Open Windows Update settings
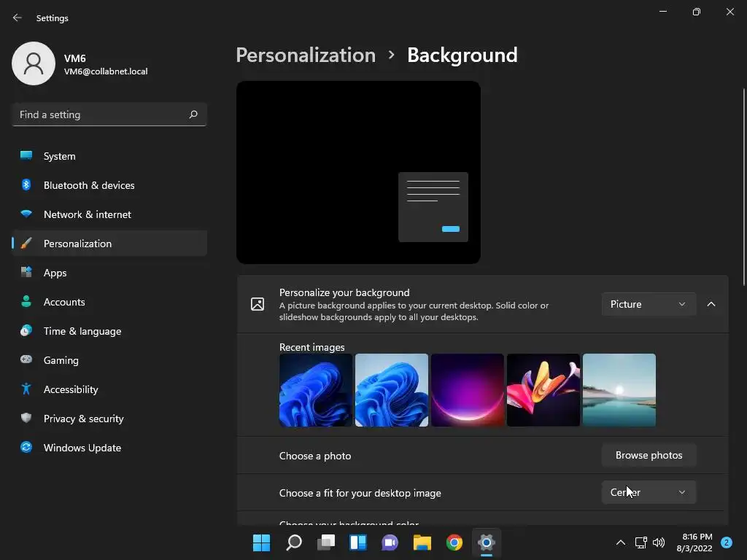The width and height of the screenshot is (747, 560). point(109,447)
